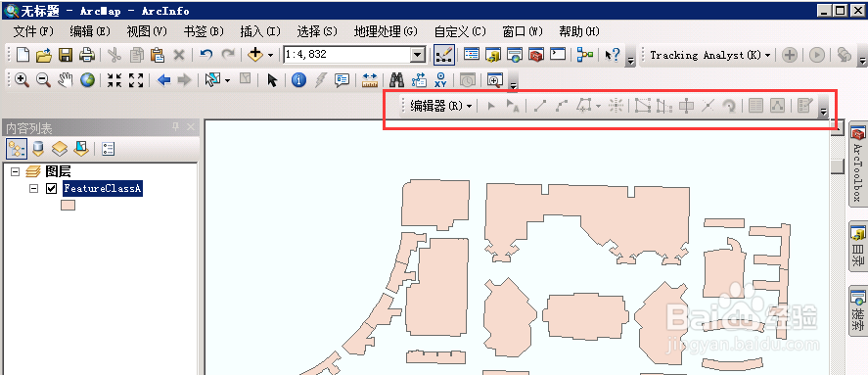868x375 pixels.
Task: Collapse the 图层 data frame node
Action: coord(15,172)
